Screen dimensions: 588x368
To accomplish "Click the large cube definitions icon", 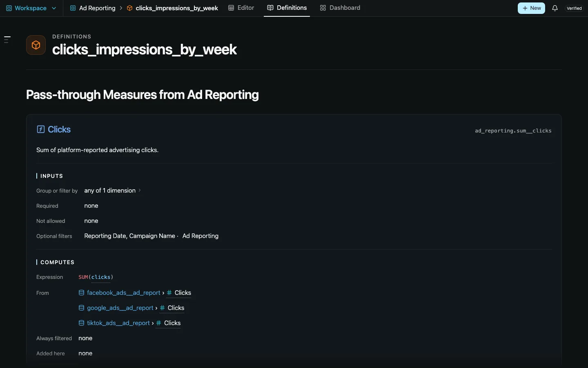I will [36, 45].
